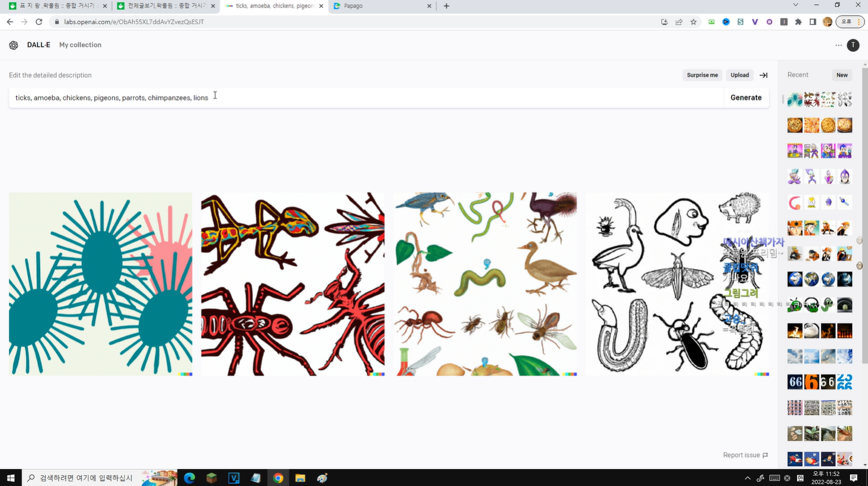The image size is (868, 486).
Task: Open the Chrome profile avatar
Action: (827, 22)
